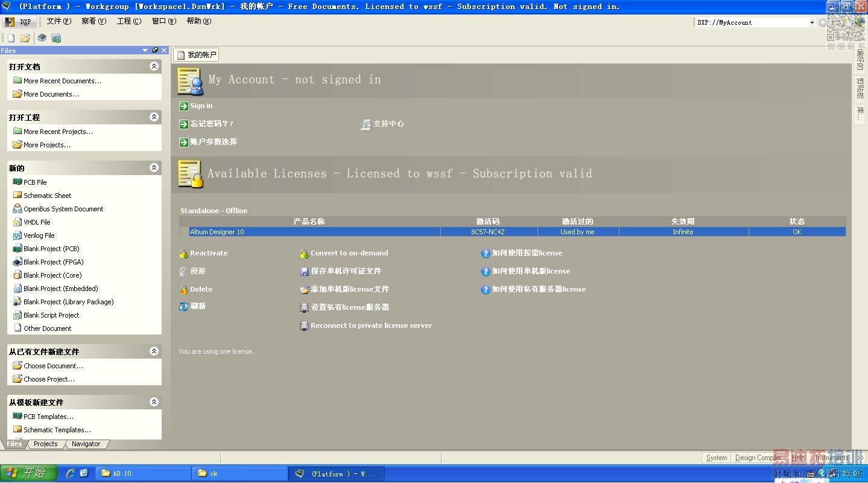Image resolution: width=868 pixels, height=483 pixels.
Task: Open the 文件(F) menu
Action: click(x=59, y=21)
